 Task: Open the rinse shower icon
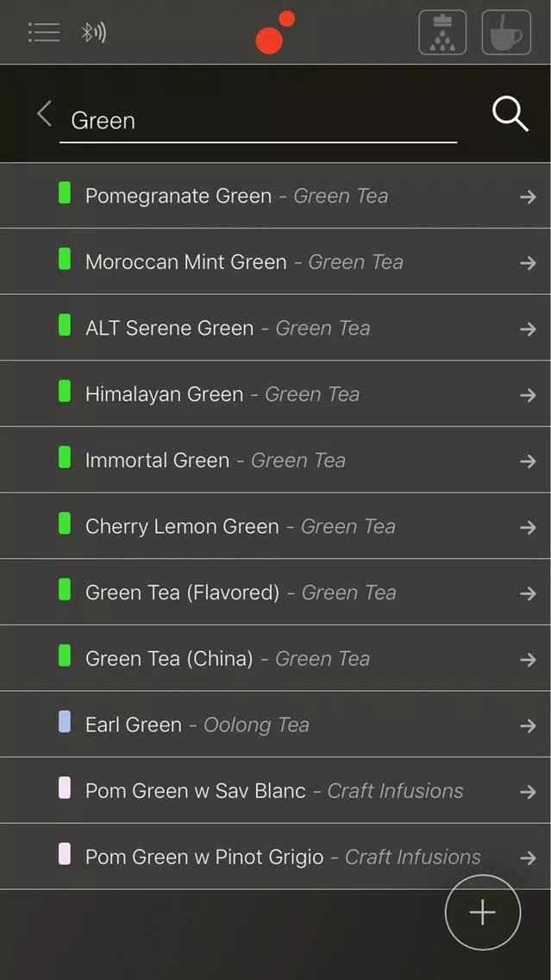[x=442, y=33]
